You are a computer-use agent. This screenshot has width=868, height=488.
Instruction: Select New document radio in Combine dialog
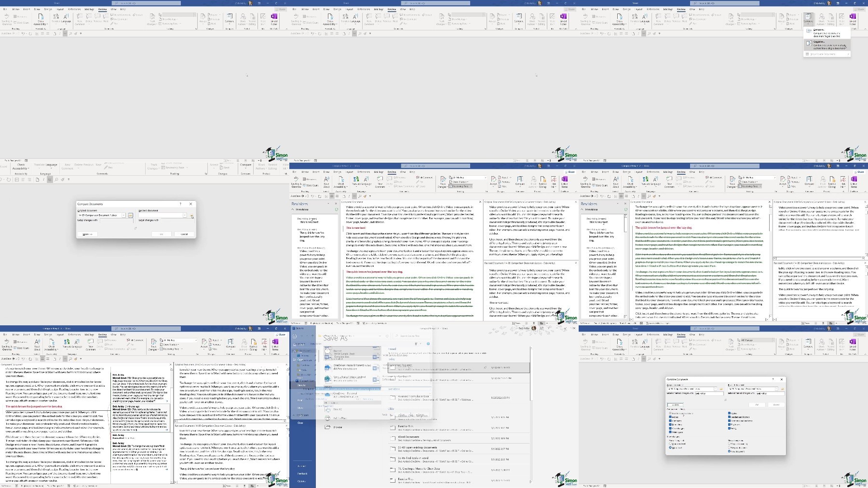[729, 451]
